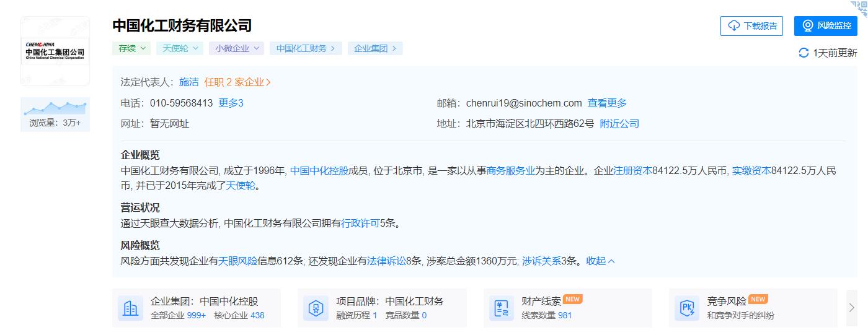The image size is (868, 335).
Task: Click the 实缴资本 link
Action: 751,171
